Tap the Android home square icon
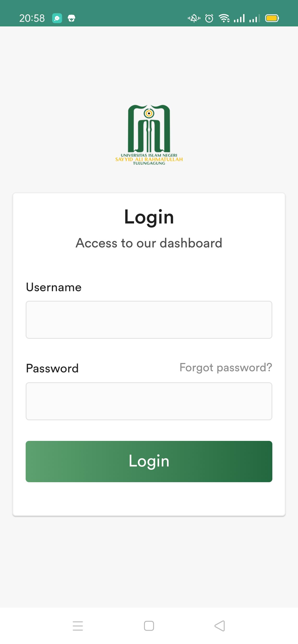 click(149, 626)
